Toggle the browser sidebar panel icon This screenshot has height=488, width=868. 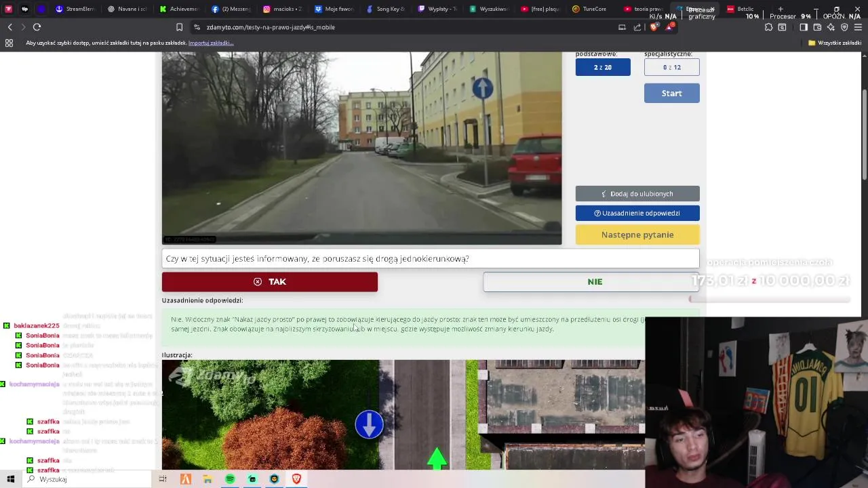point(804,27)
